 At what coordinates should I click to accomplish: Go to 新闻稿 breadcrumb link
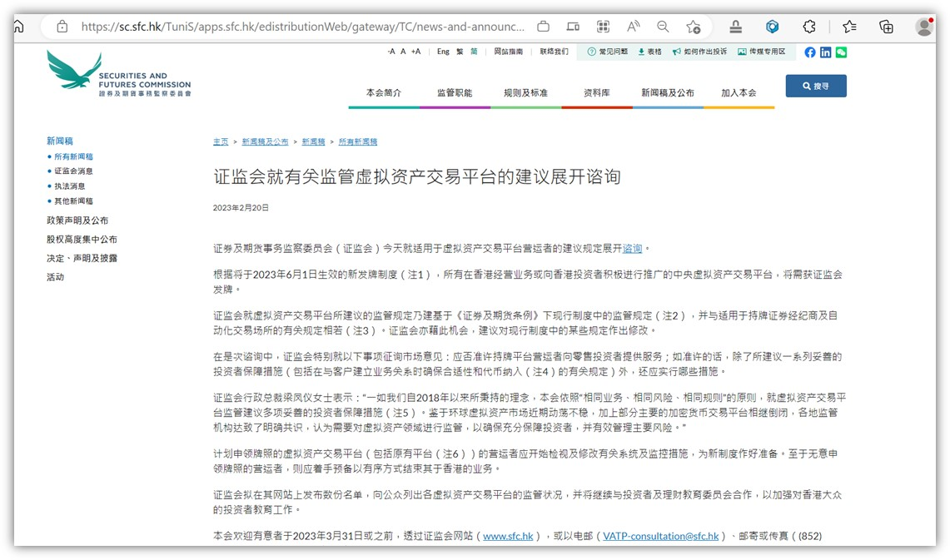pos(313,141)
